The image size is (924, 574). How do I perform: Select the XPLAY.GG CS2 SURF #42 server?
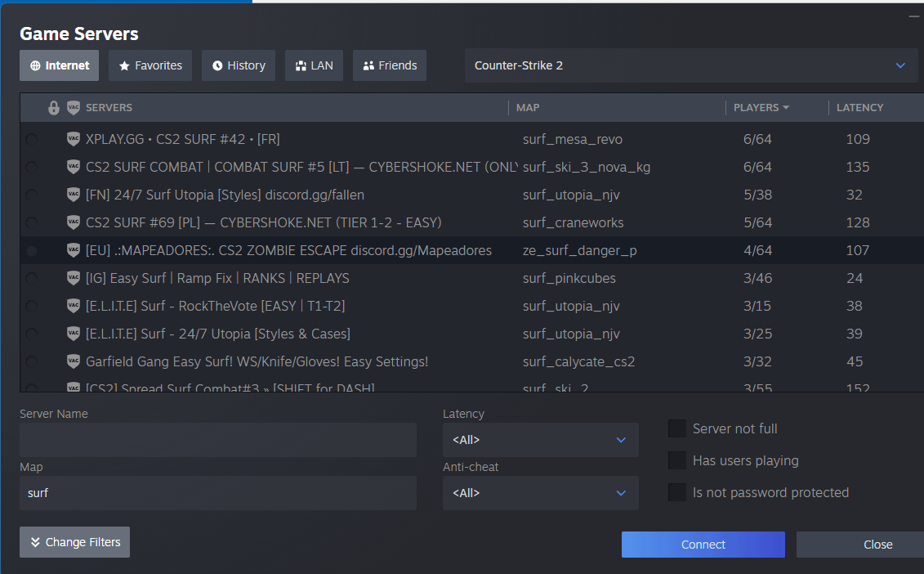point(472,139)
